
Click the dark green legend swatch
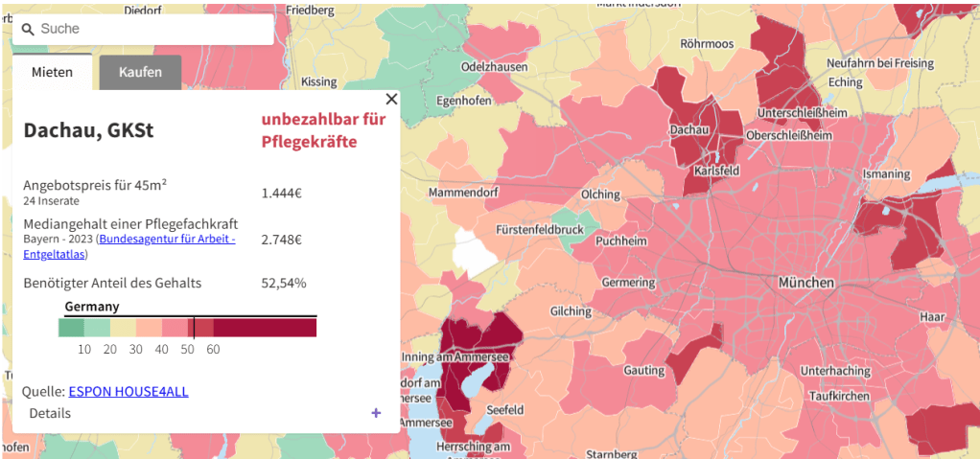71,328
